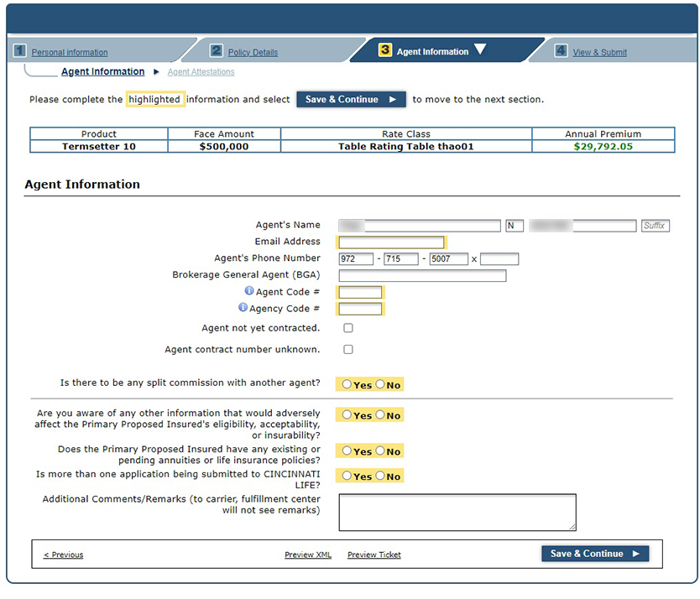Check the 'Agent not yet contracted' checkbox
The image size is (700, 599).
348,328
